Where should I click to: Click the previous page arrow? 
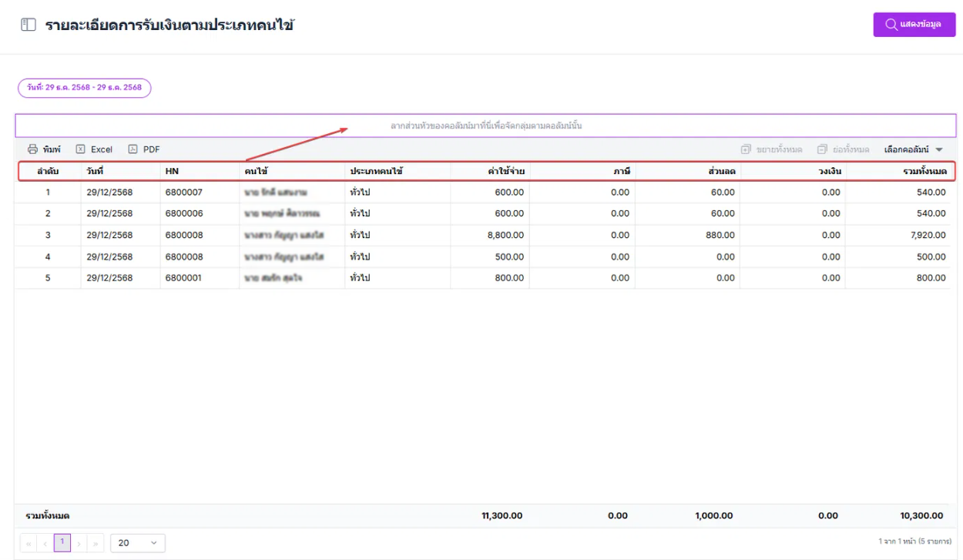45,543
